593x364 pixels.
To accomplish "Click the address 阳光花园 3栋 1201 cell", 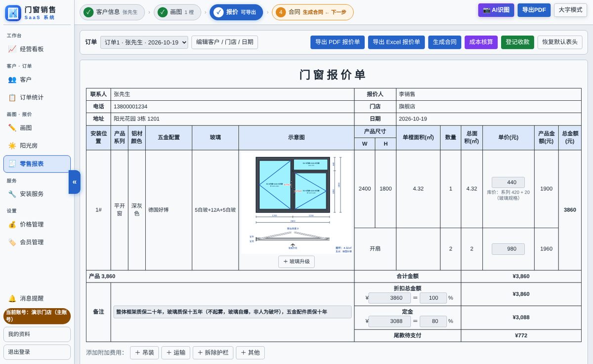I will pos(232,119).
